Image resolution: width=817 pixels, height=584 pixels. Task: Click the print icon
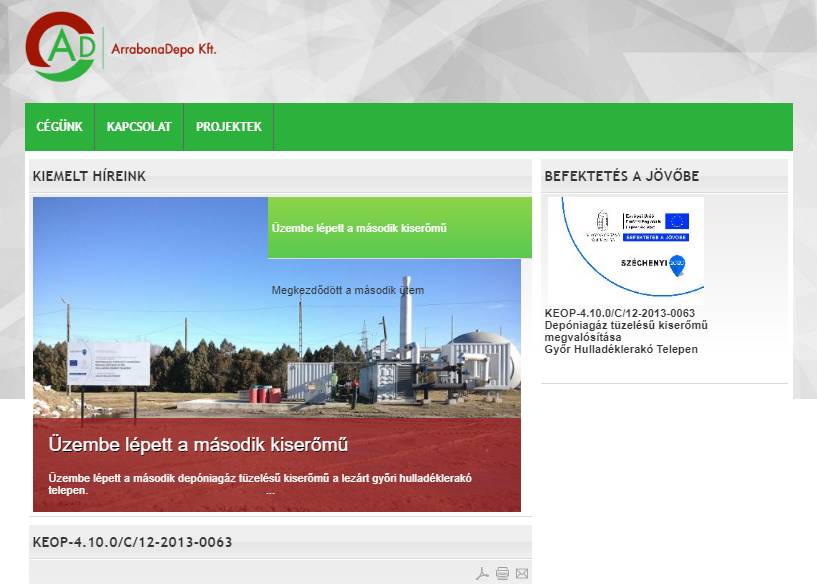502,574
